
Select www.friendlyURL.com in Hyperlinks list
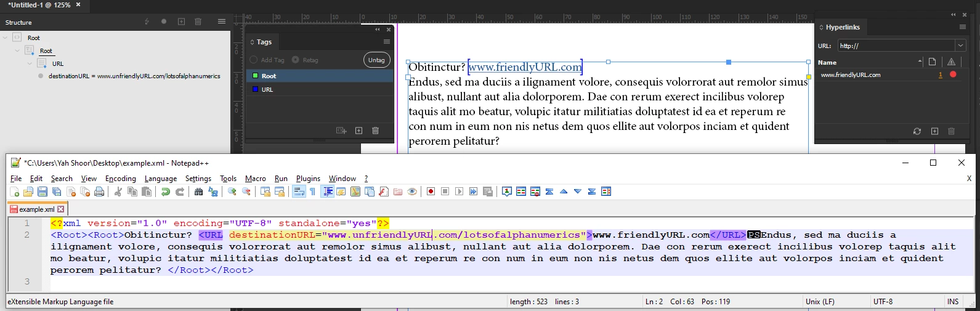(851, 75)
